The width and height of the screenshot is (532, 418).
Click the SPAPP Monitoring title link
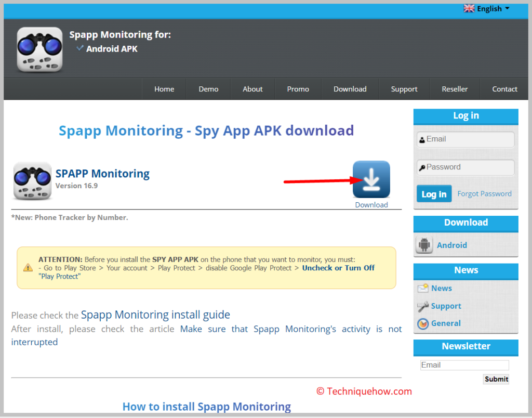(x=102, y=174)
